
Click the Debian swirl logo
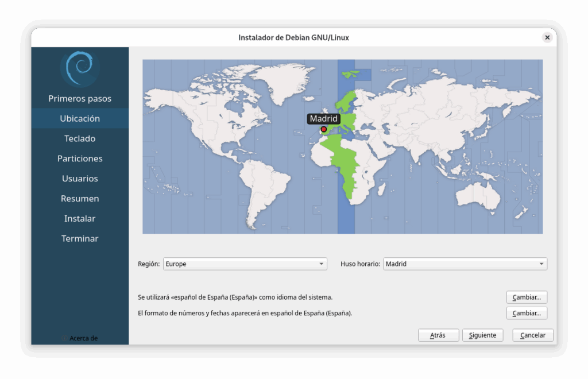[x=80, y=69]
